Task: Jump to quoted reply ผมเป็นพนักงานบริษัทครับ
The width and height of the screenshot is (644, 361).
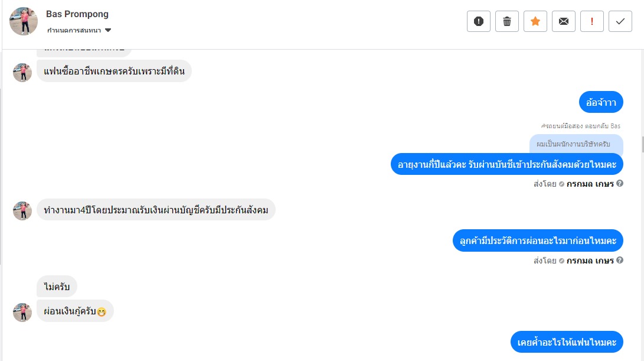Action: [x=576, y=144]
